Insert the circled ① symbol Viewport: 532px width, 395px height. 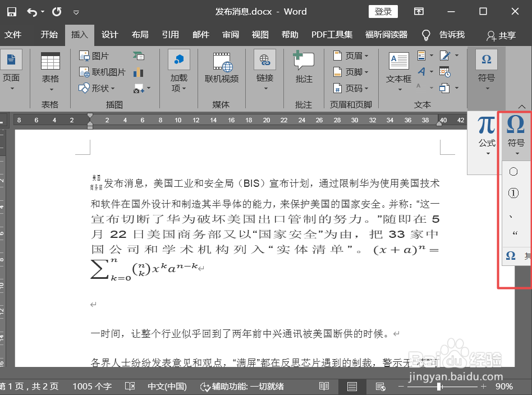(513, 194)
